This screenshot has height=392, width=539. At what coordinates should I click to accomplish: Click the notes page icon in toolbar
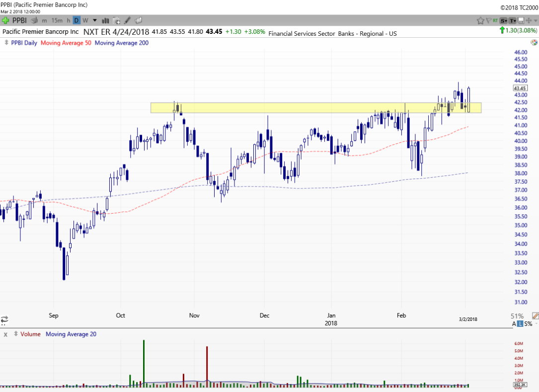139,20
